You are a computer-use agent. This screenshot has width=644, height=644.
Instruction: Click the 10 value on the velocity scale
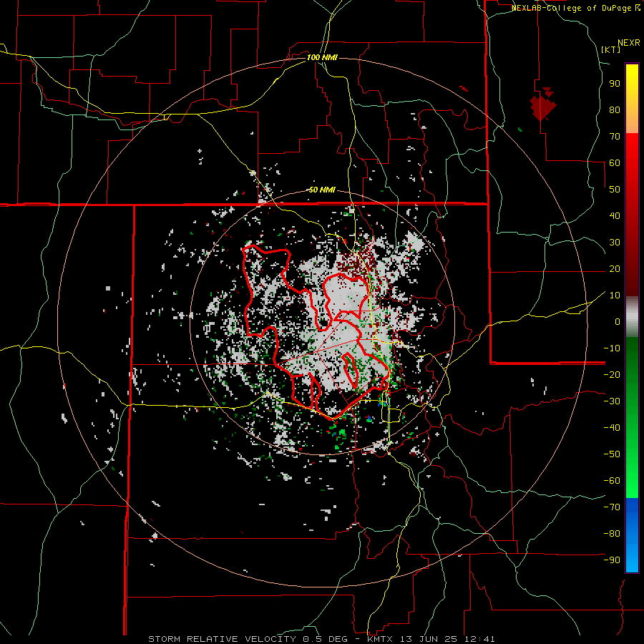(x=615, y=296)
